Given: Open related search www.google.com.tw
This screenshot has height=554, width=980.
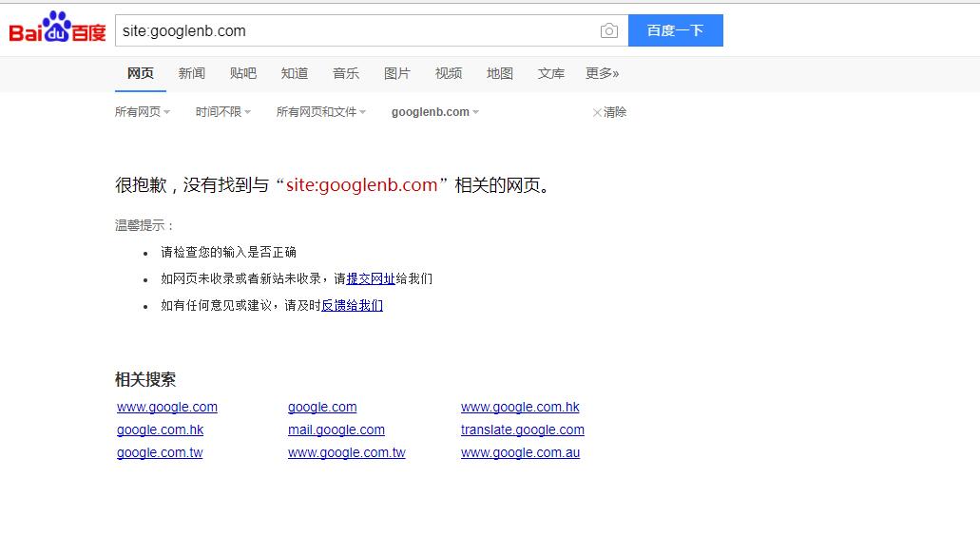Looking at the screenshot, I should (347, 453).
